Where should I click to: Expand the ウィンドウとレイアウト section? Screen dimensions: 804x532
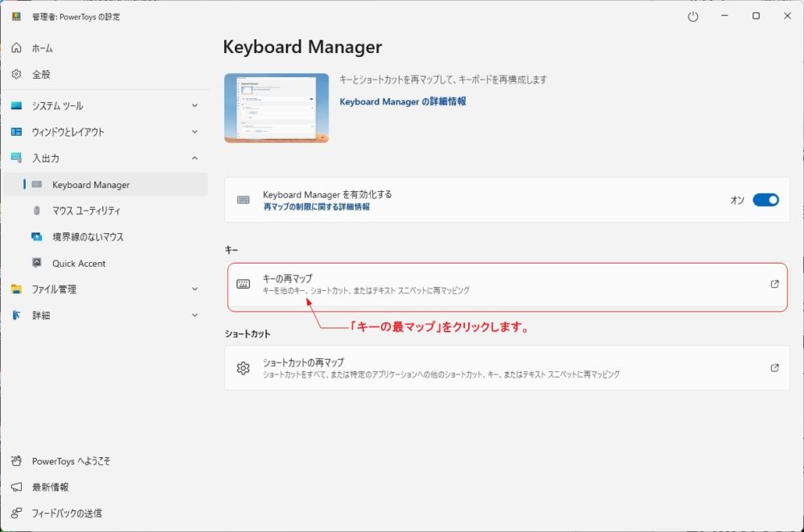click(195, 132)
